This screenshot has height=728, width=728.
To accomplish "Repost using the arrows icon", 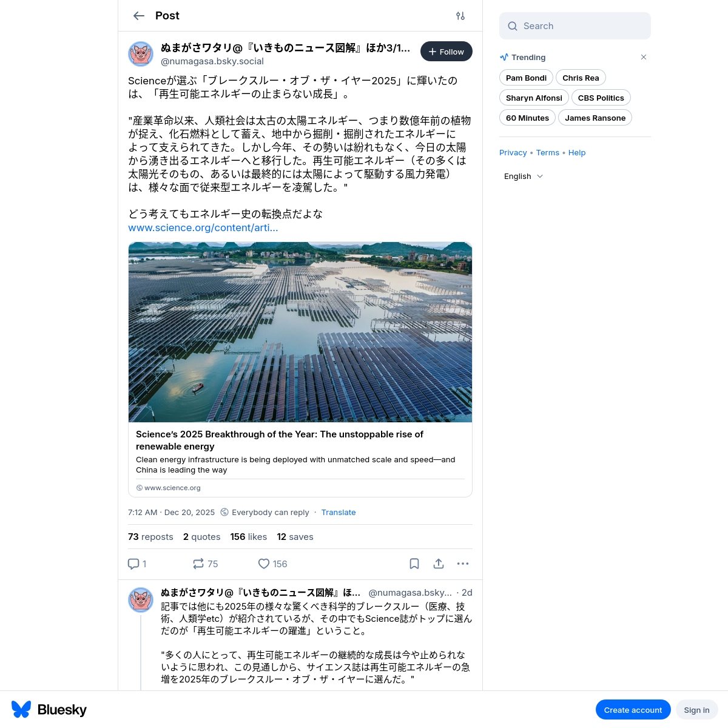I will (198, 564).
